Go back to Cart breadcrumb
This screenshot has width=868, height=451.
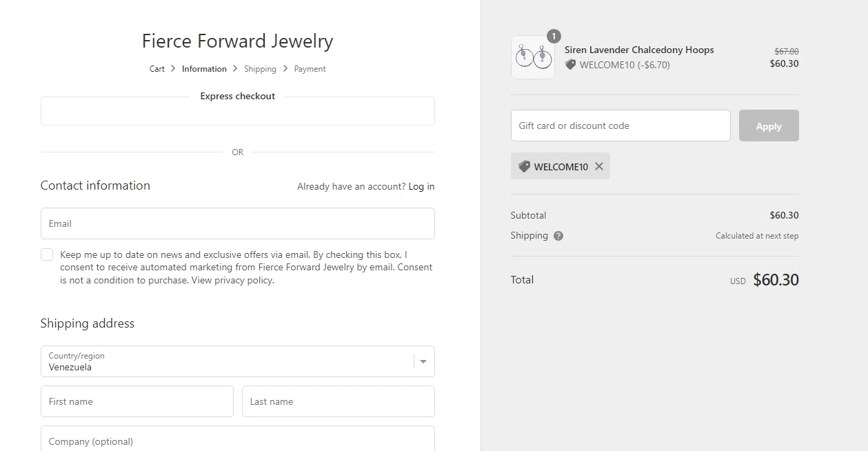(x=157, y=69)
